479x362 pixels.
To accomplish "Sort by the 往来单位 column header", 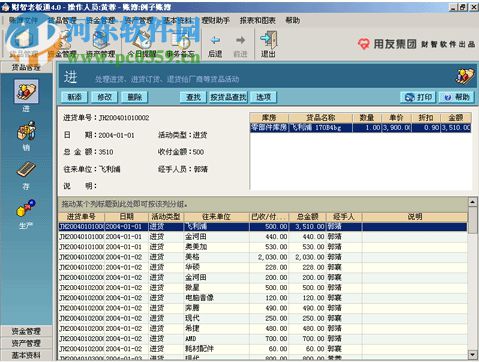I will pos(216,217).
